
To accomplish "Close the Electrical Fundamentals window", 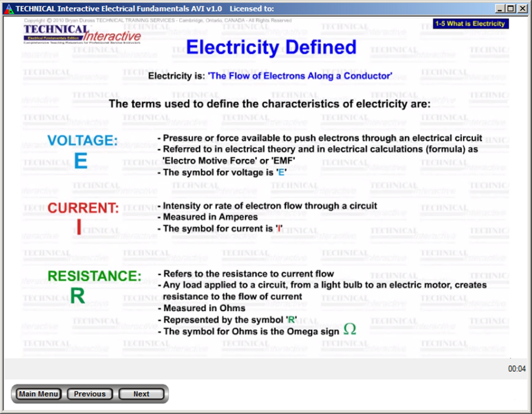I will click(x=522, y=8).
